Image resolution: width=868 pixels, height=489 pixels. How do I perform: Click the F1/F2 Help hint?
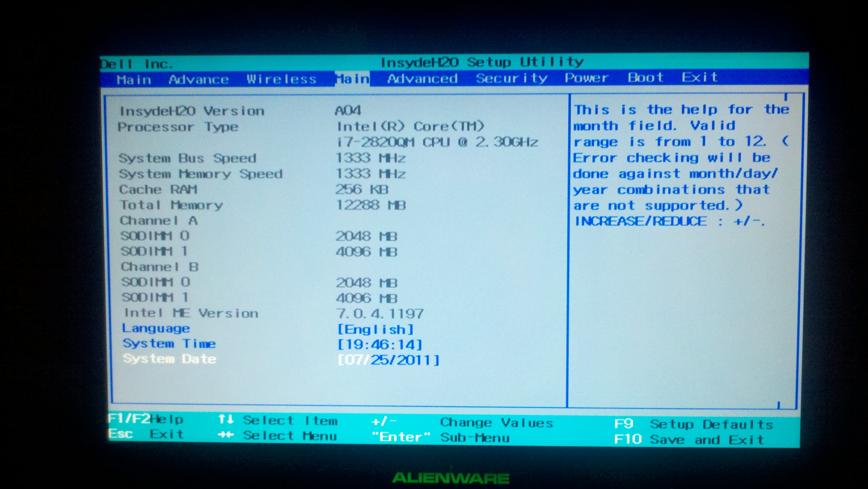[145, 419]
